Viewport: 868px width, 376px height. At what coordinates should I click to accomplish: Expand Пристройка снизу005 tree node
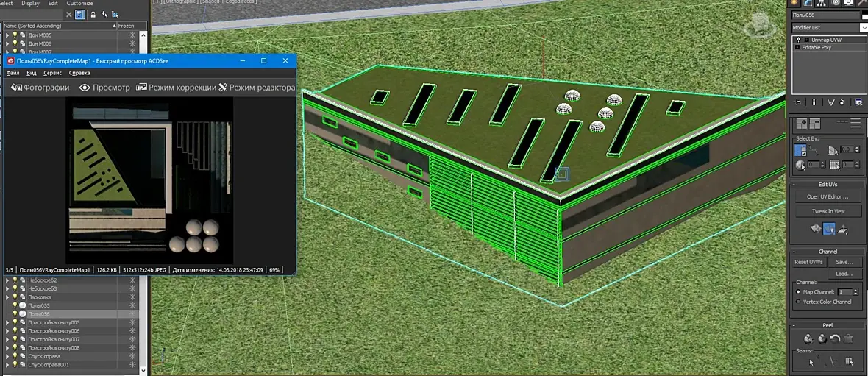[7, 322]
